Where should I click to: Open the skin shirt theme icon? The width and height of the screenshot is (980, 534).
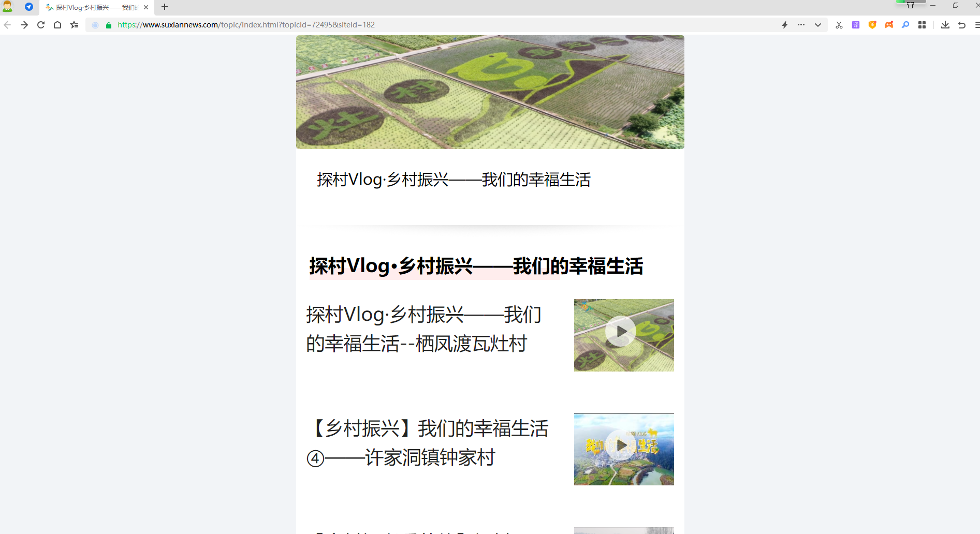(x=910, y=6)
